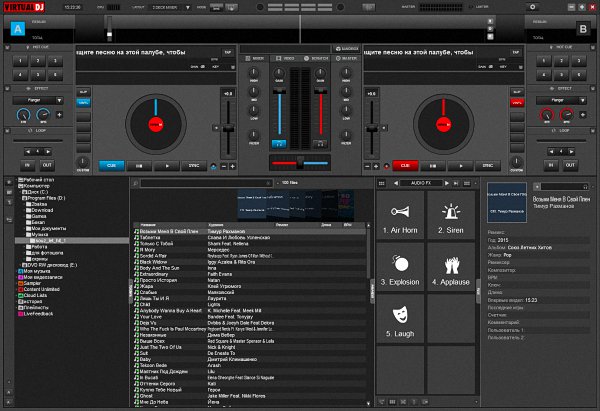Viewport: 600px width, 411px height.
Task: Click the red CUE on right deck
Action: [404, 165]
